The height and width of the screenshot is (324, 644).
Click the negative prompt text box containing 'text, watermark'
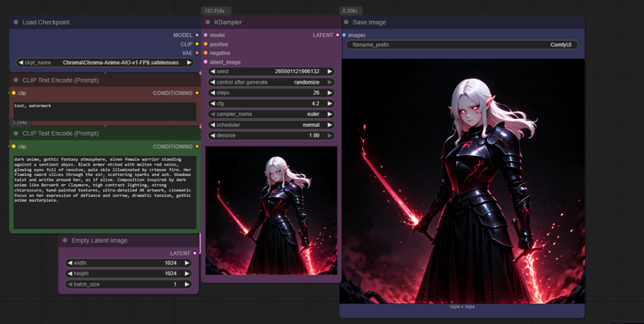105,111
